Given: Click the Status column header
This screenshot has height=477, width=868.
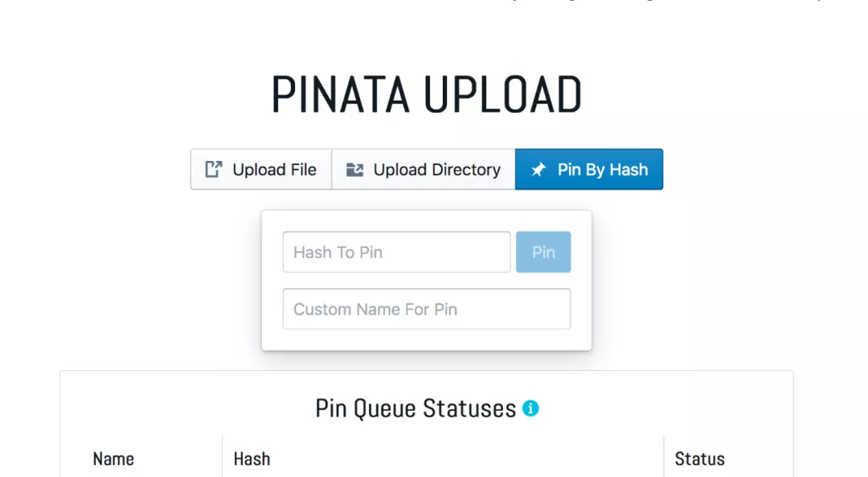Looking at the screenshot, I should [699, 459].
